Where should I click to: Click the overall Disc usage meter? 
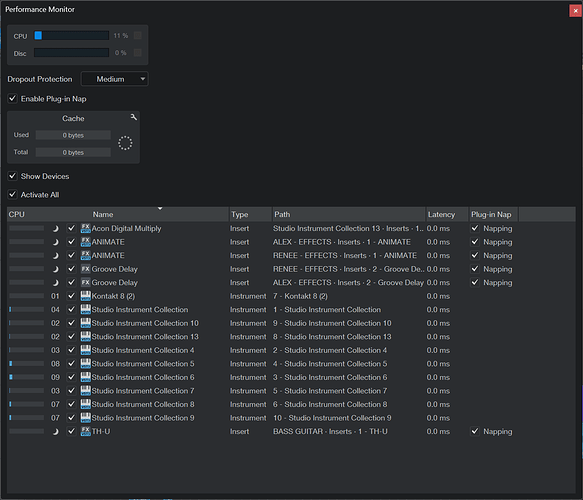(71, 52)
